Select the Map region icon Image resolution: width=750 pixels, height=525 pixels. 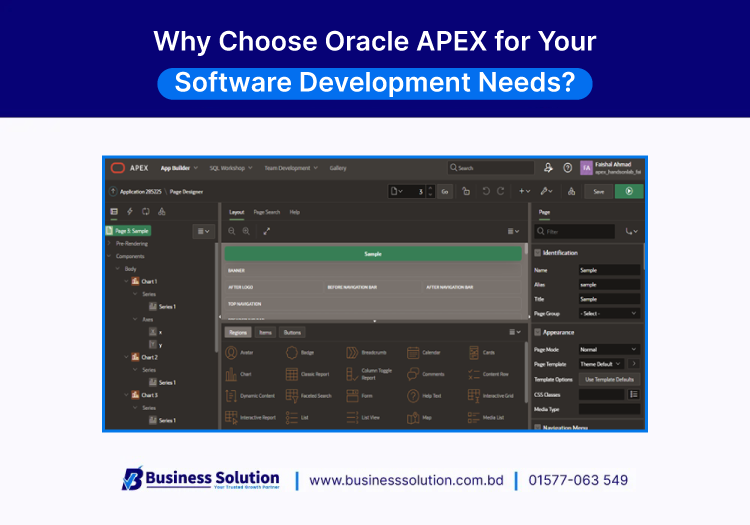point(413,417)
